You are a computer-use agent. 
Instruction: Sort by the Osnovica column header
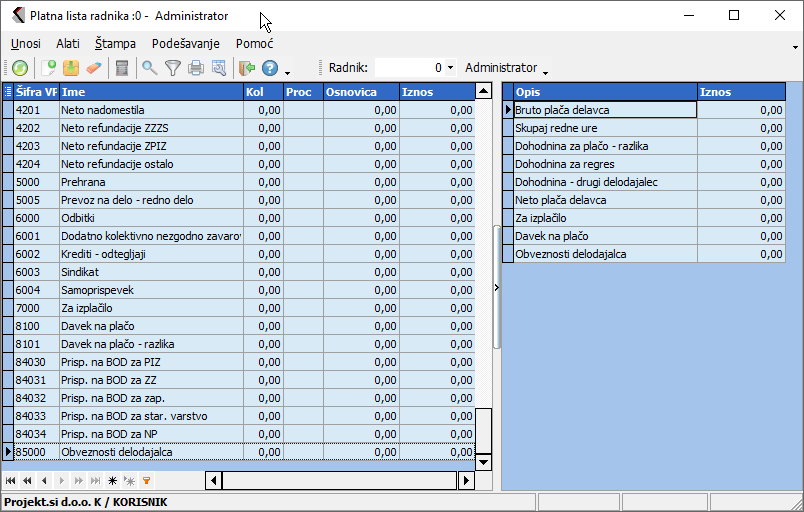point(360,92)
